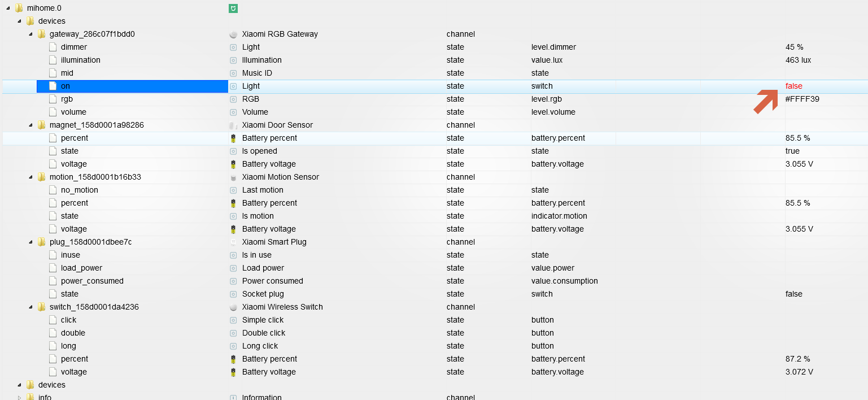Viewport: 868px width, 400px height.
Task: Click the battery icon in the 87.2 % row
Action: [233, 359]
